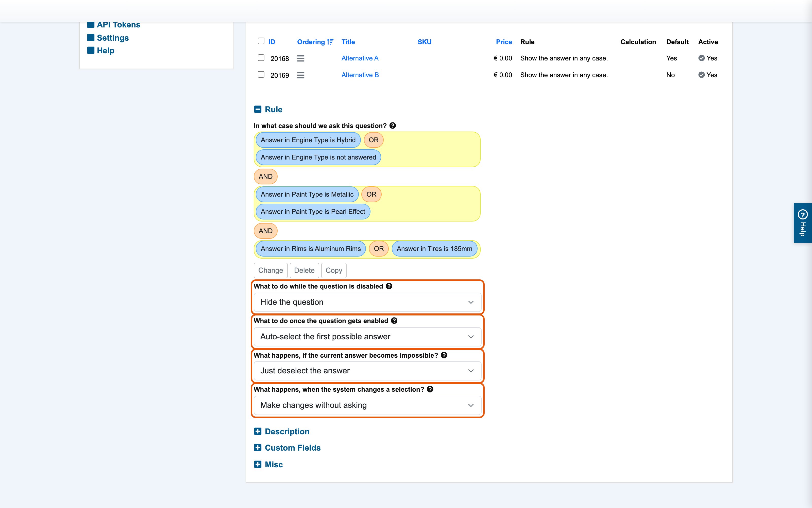Open the Alternative A link
The height and width of the screenshot is (508, 812).
360,58
